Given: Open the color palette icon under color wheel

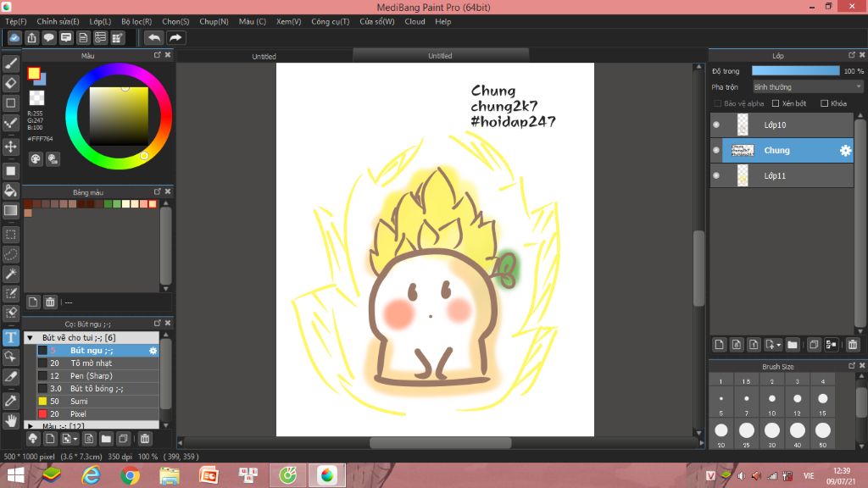Looking at the screenshot, I should [x=36, y=159].
